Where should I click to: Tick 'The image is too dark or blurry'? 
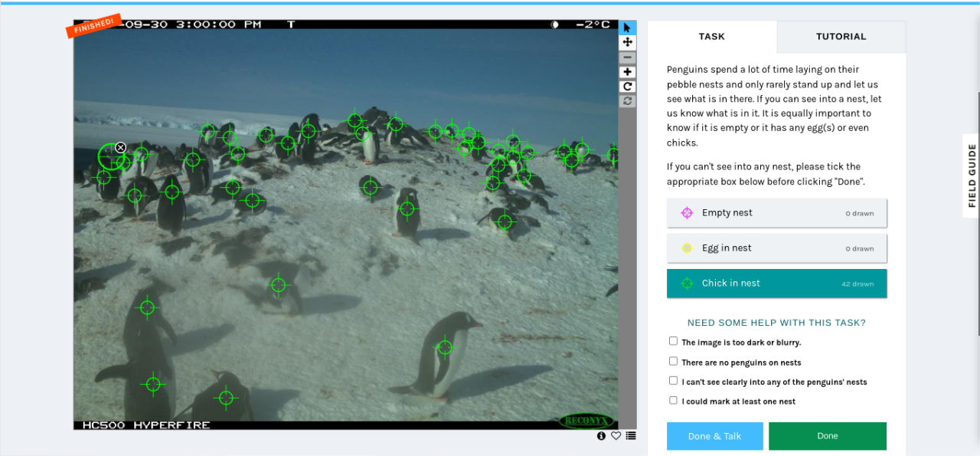(x=673, y=342)
